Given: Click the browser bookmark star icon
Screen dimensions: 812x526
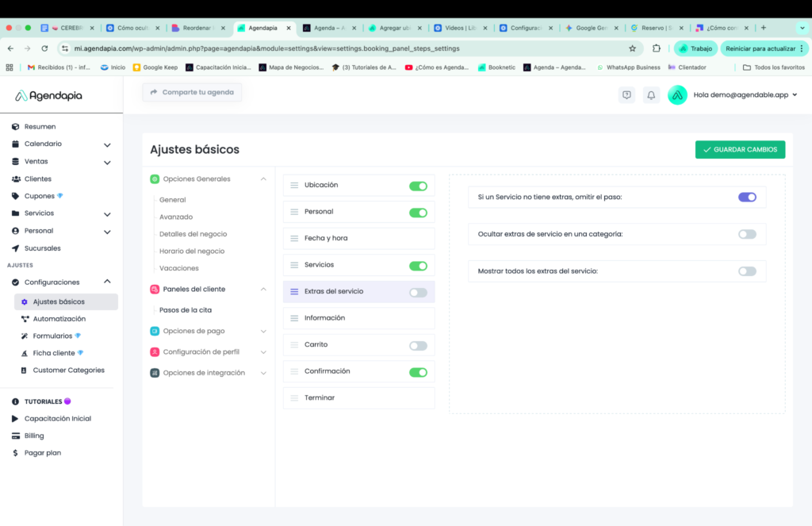Looking at the screenshot, I should pyautogui.click(x=632, y=48).
